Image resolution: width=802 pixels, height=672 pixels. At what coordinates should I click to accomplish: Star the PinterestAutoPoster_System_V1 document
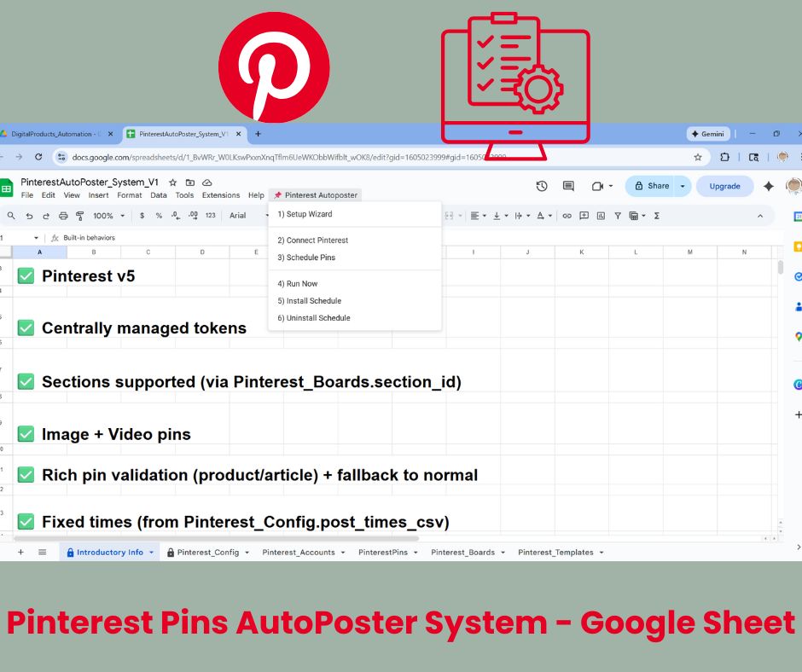pos(173,182)
